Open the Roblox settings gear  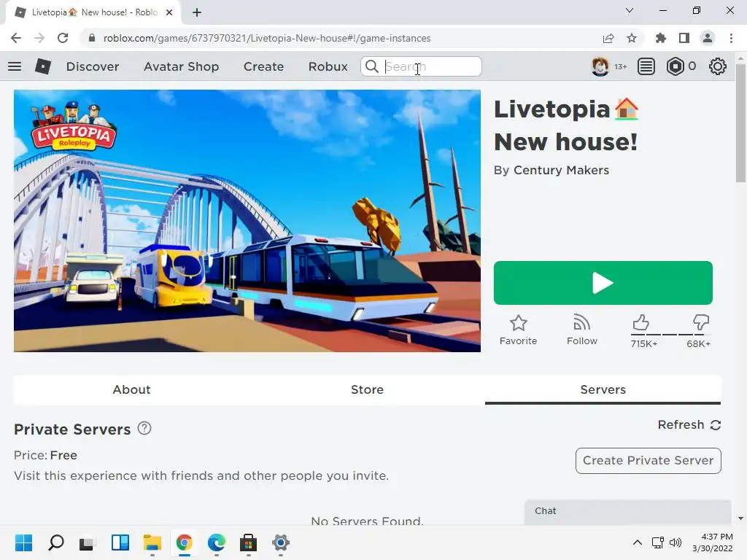tap(718, 66)
